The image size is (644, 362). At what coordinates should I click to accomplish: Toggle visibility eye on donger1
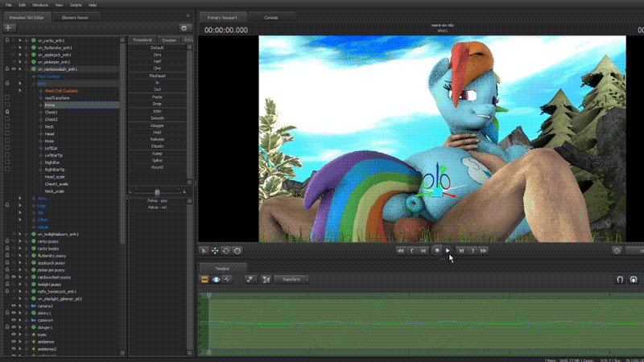pyautogui.click(x=14, y=327)
